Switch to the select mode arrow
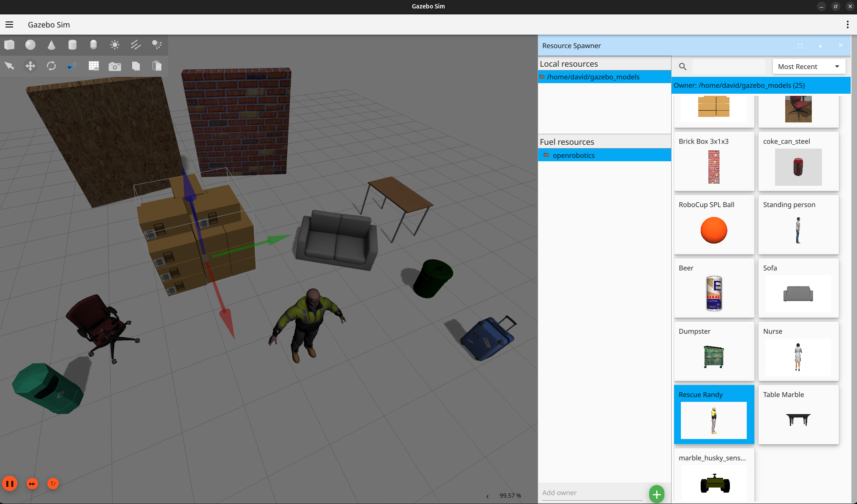 click(9, 66)
